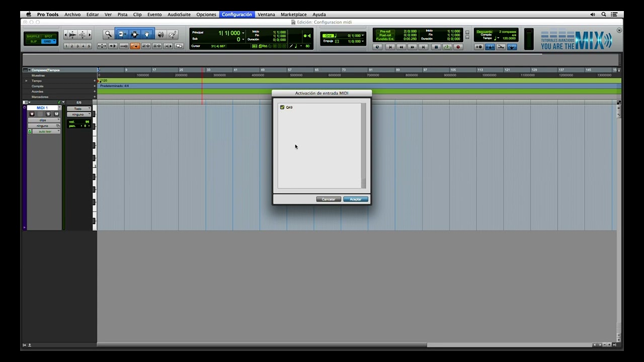Image resolution: width=644 pixels, height=362 pixels.
Task: Open the Ventana menu
Action: [266, 15]
